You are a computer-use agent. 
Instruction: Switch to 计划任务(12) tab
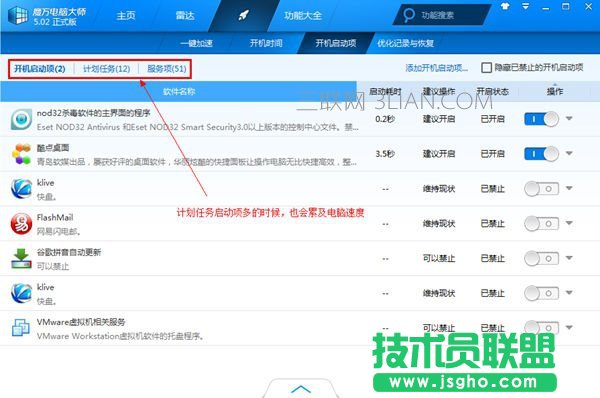point(106,69)
